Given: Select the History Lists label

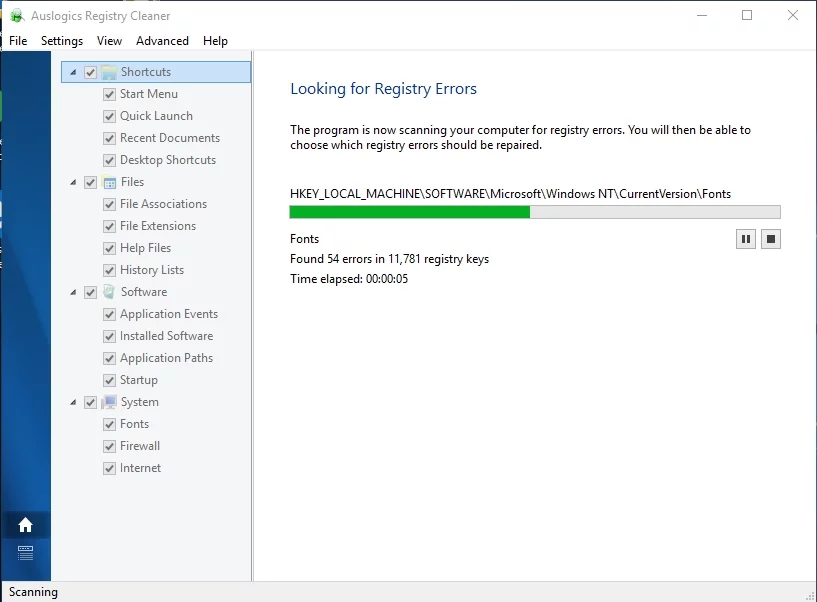Looking at the screenshot, I should tap(152, 270).
